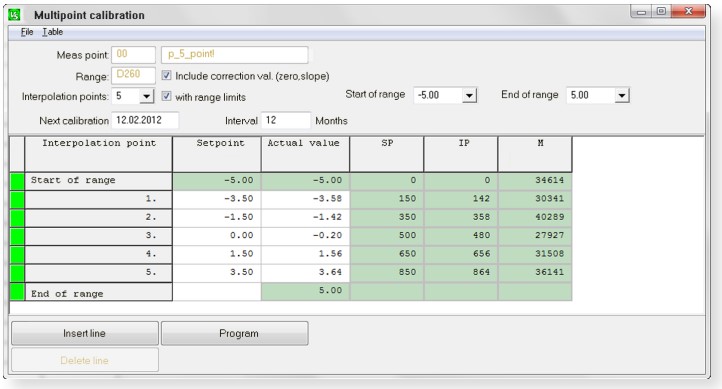Select interpolation point row 2. label
722x389 pixels.
[x=99, y=218]
